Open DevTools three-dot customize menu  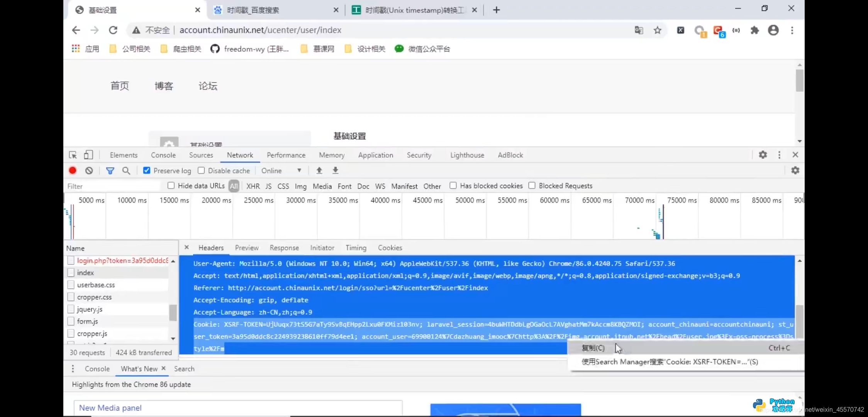click(x=779, y=155)
